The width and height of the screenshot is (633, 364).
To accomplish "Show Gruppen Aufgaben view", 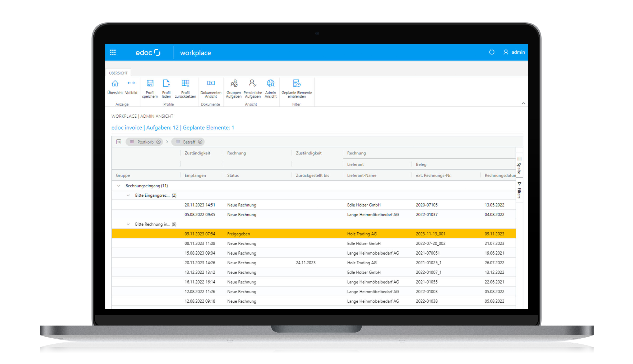I will click(x=234, y=84).
